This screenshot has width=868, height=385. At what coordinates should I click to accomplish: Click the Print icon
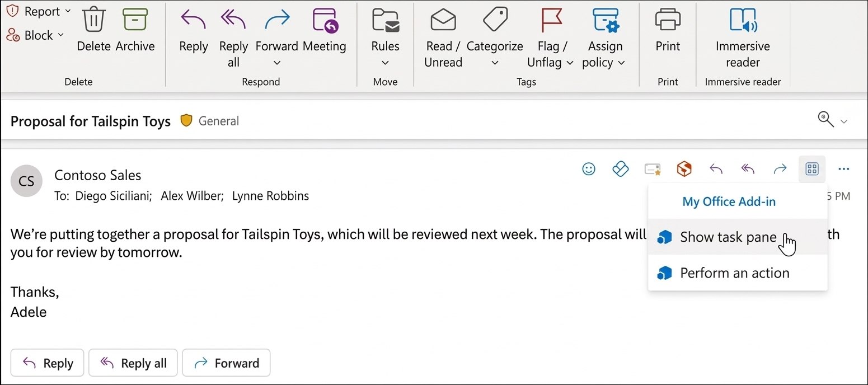tap(667, 34)
